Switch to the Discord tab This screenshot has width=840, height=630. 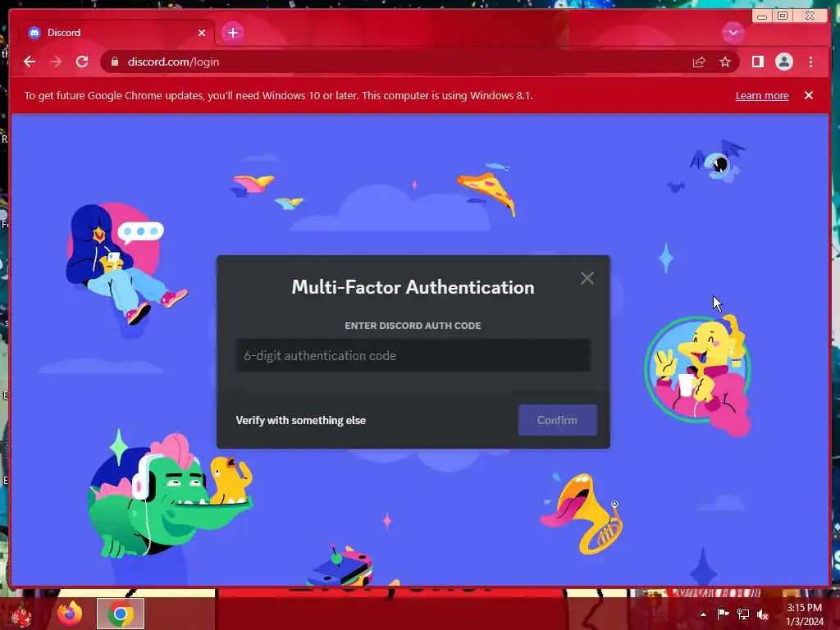(116, 33)
